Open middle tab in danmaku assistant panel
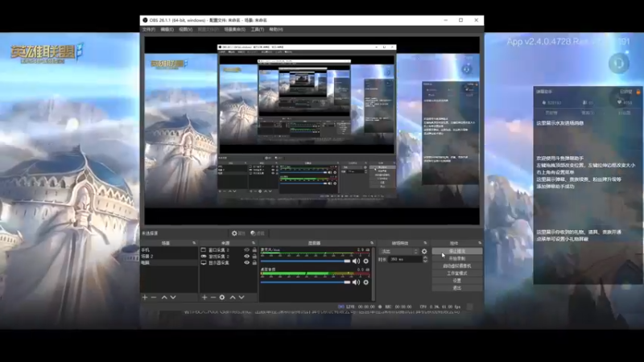 pos(588,113)
